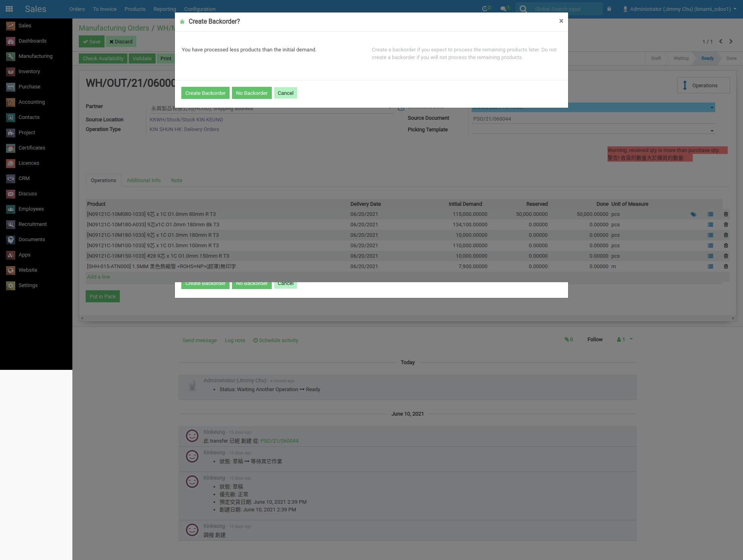743x560 pixels.
Task: Expand the followers count dropdown
Action: 625,339
